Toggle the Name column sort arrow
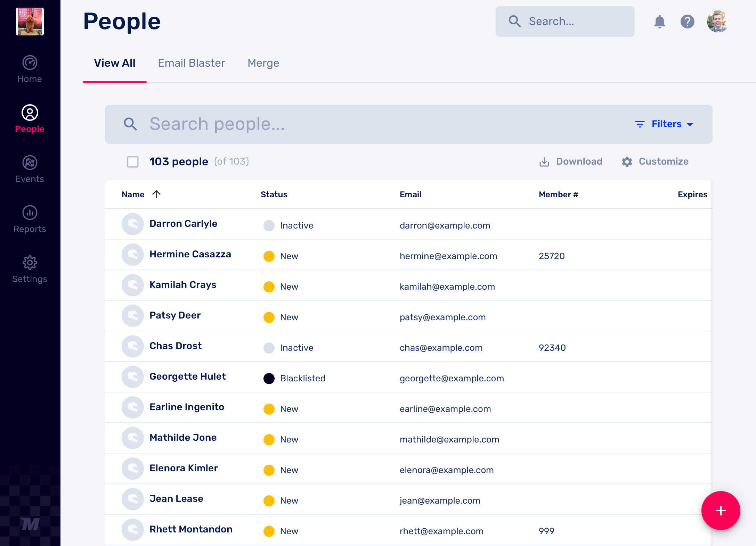Viewport: 756px width, 546px height. [156, 194]
